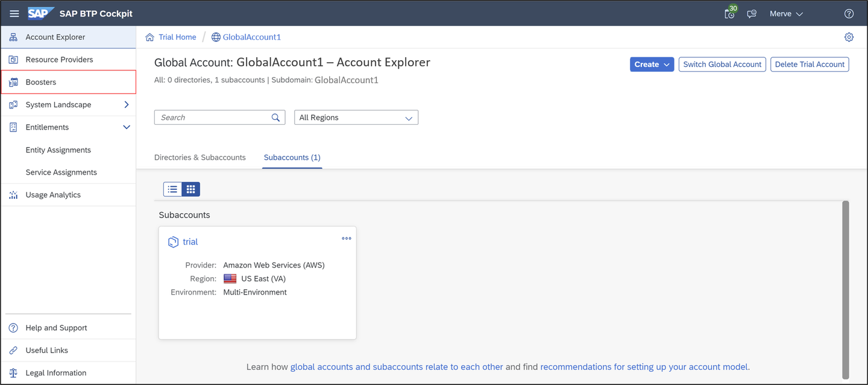Collapse the Entitlements section chevron
This screenshot has height=385, width=868.
click(x=127, y=127)
